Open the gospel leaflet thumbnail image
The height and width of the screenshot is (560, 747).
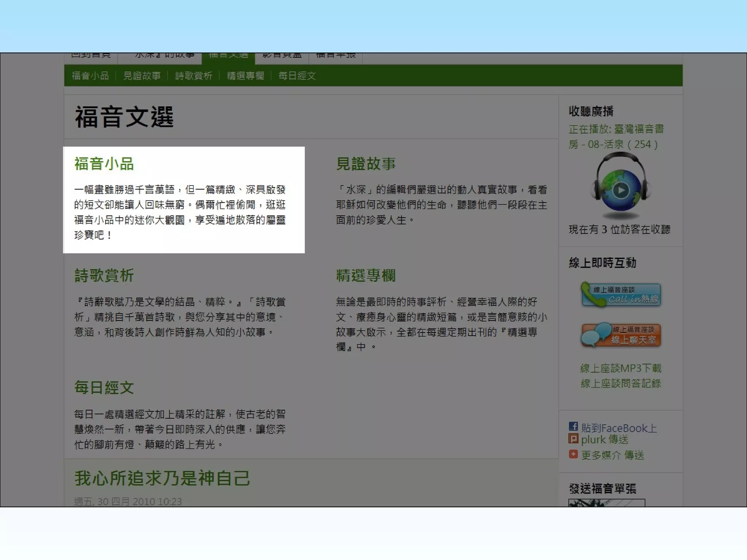[x=606, y=503]
